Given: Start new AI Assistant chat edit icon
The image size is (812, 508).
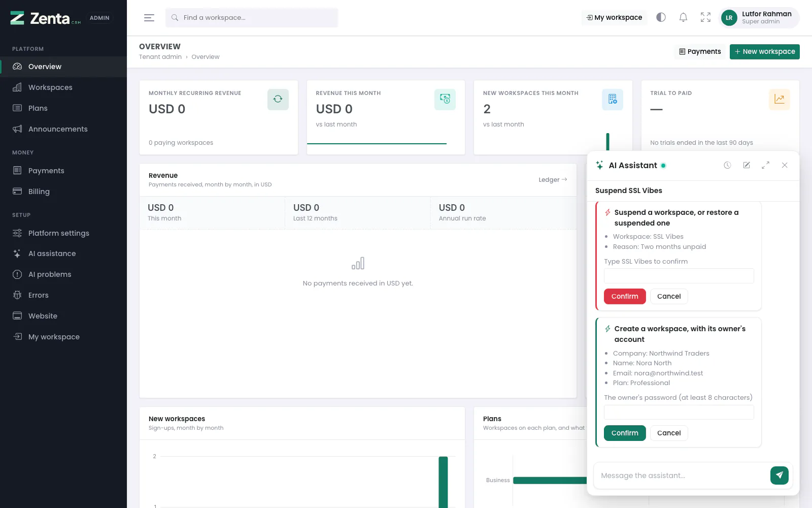Looking at the screenshot, I should pyautogui.click(x=747, y=165).
